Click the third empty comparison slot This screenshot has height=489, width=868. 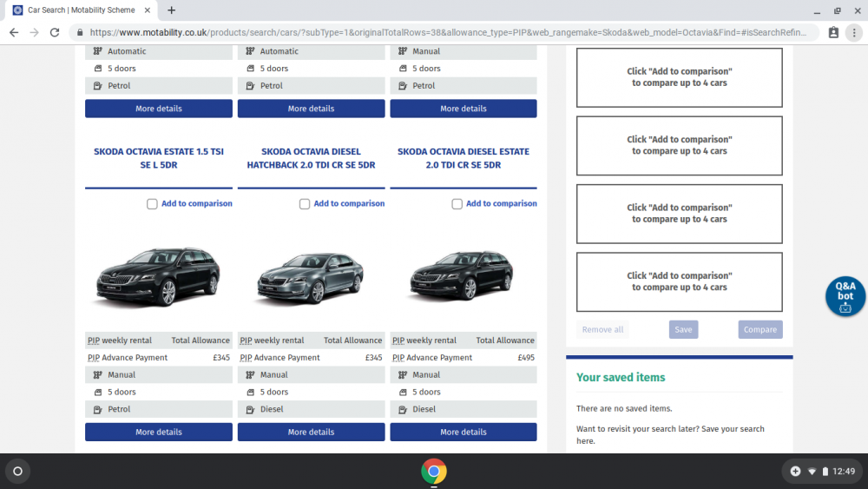pos(680,214)
